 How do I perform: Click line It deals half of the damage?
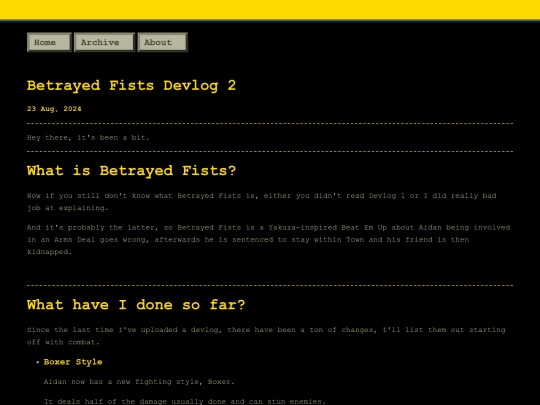(x=185, y=401)
